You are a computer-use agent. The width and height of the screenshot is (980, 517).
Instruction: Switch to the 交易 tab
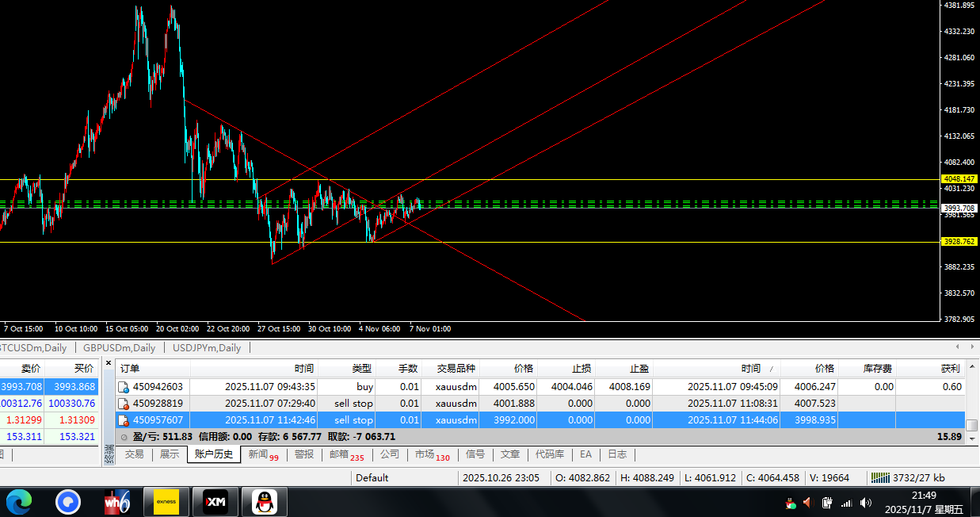click(135, 454)
